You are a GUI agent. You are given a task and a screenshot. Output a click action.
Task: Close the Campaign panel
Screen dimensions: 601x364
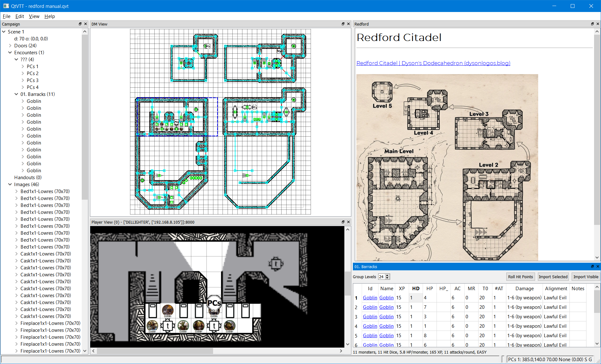86,24
